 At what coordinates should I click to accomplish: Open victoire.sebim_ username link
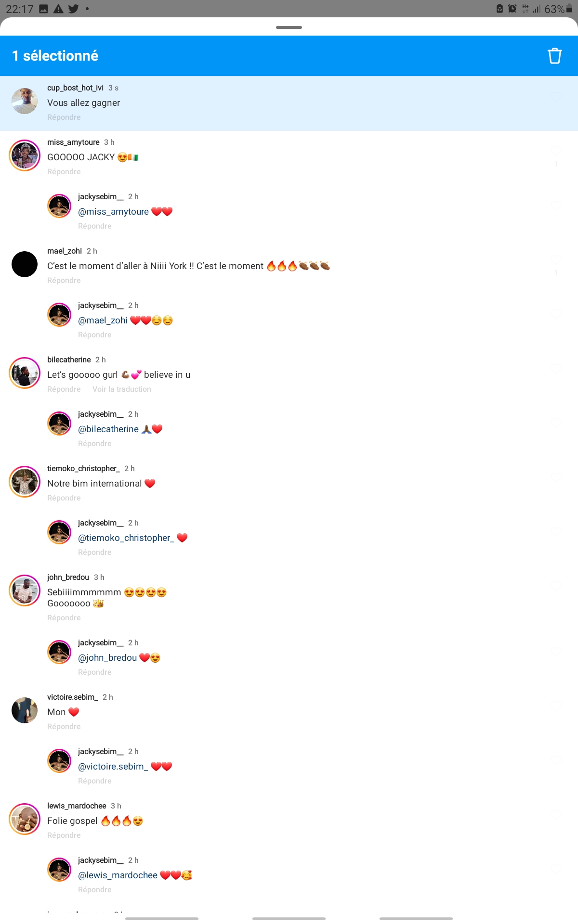point(73,697)
